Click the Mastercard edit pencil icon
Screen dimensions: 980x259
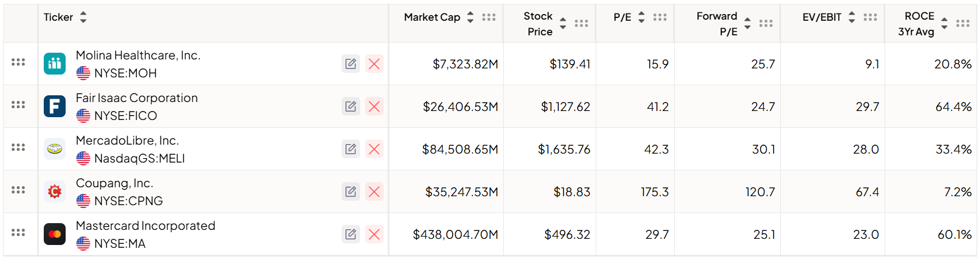coord(351,234)
